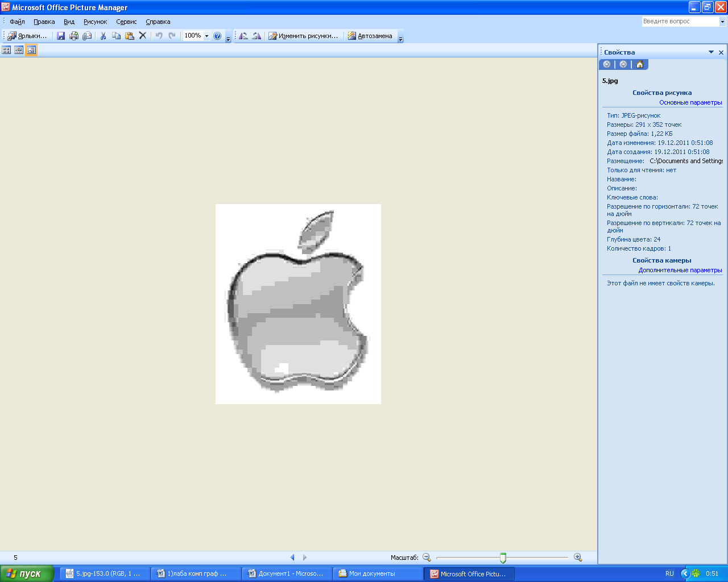Click the Save floppy disk icon
728x582 pixels.
pyautogui.click(x=61, y=36)
